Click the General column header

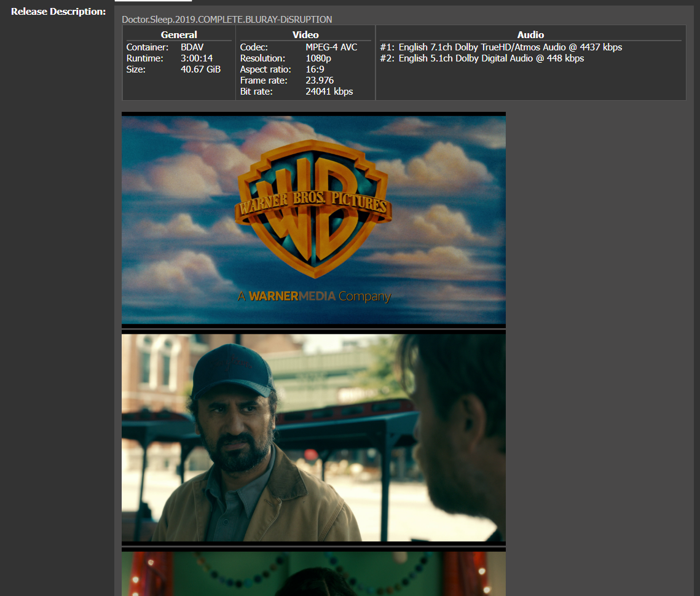pos(179,35)
